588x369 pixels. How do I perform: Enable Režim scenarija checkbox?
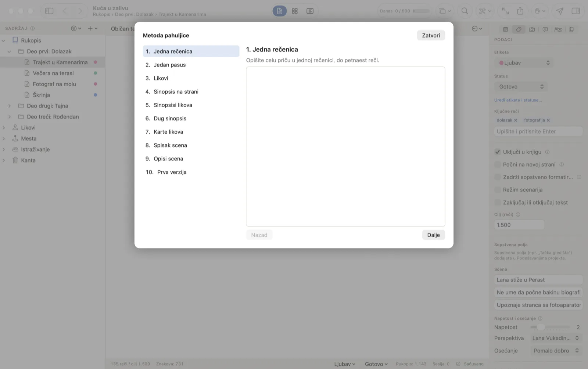click(498, 189)
